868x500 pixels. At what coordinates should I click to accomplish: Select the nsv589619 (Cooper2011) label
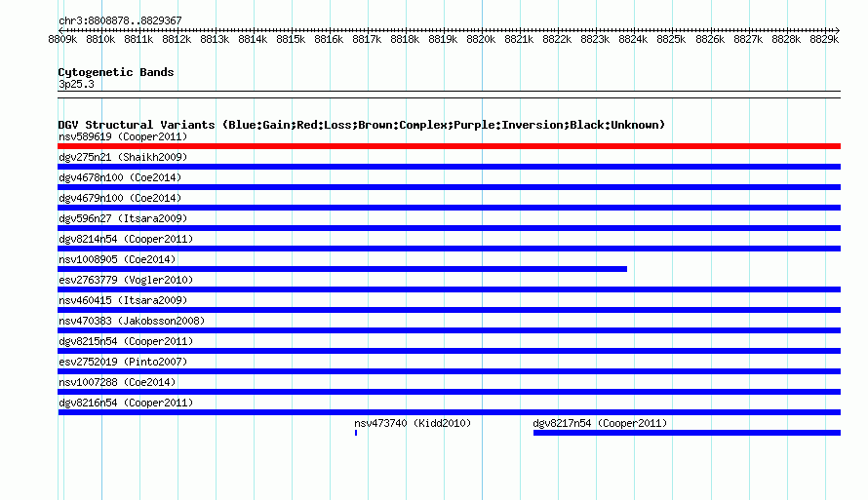123,136
